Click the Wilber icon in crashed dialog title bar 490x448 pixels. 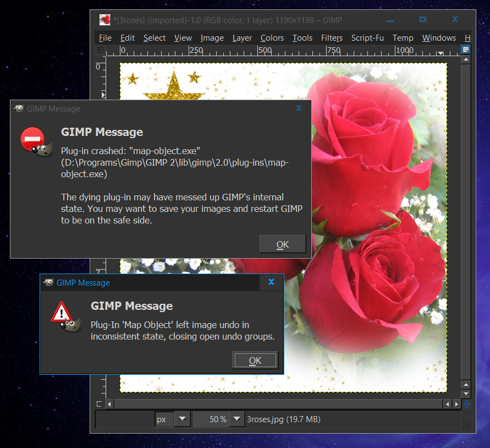coord(19,108)
